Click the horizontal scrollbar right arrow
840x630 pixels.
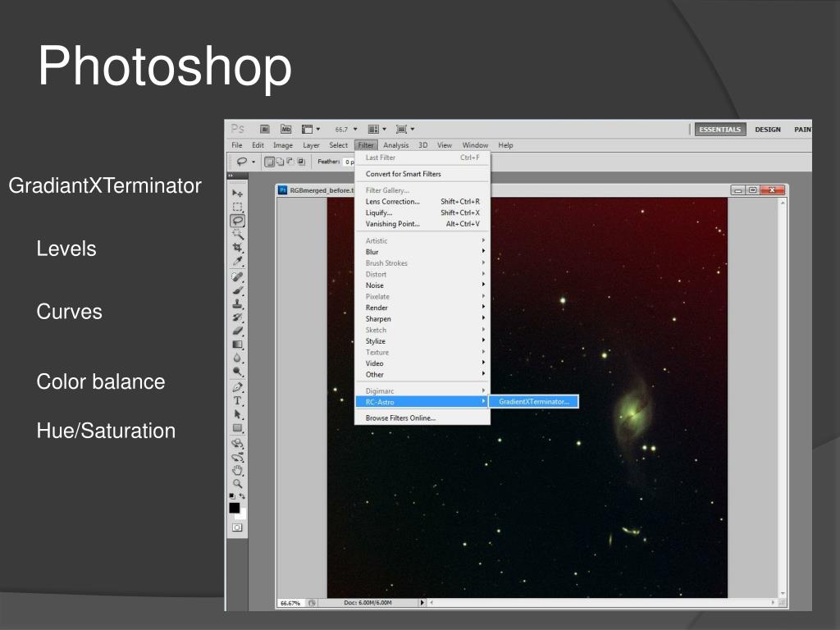[773, 603]
